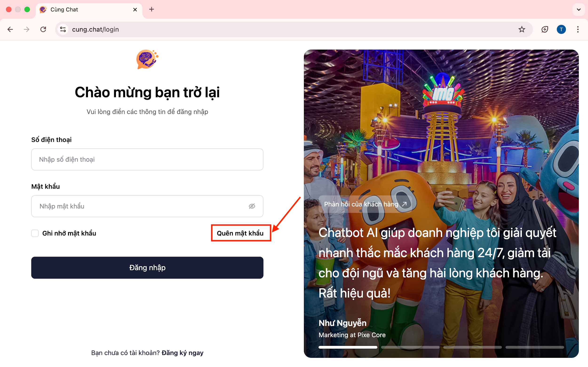Check the Ghi nhớ mật khẩu checkbox
This screenshot has height=367, width=588.
pos(35,233)
